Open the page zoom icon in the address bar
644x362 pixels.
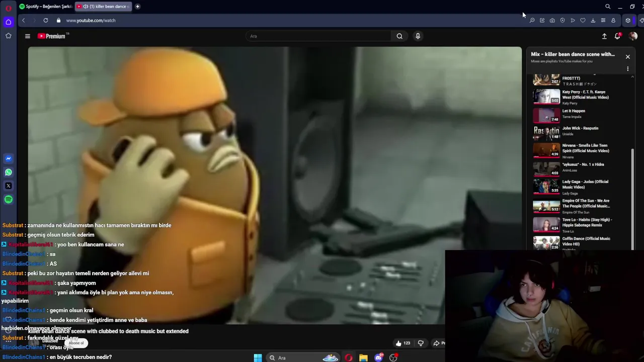(x=532, y=21)
